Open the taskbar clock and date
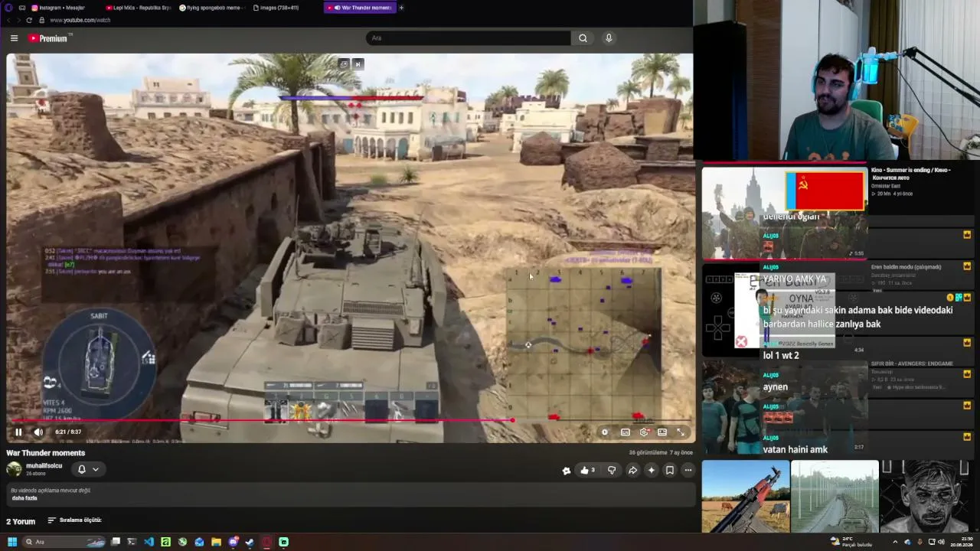This screenshot has width=980, height=551. 962,542
